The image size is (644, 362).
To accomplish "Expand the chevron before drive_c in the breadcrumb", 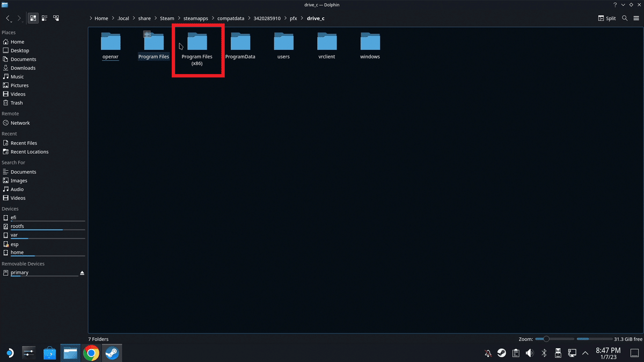I will 302,18.
